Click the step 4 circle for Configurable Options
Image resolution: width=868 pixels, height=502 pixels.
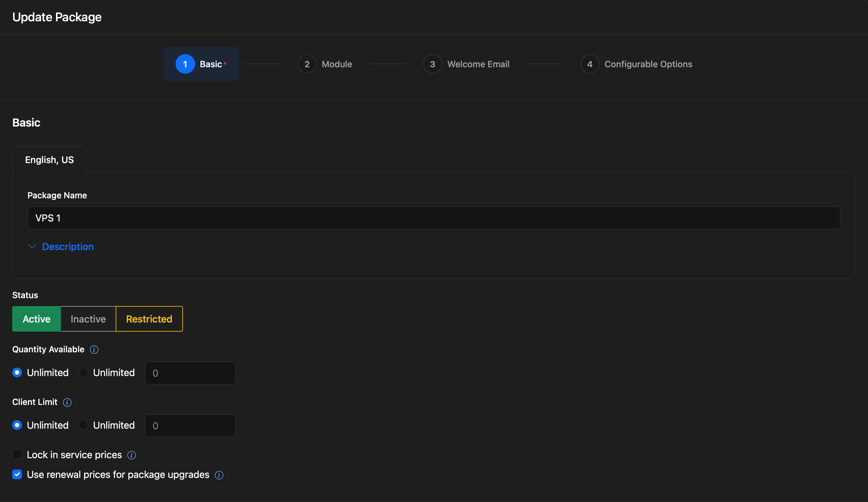pos(590,64)
